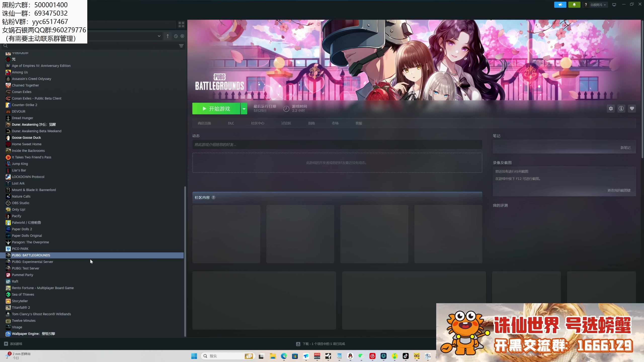Open the launch options dropdown arrow beside 开始游戏
The height and width of the screenshot is (362, 644).
244,109
